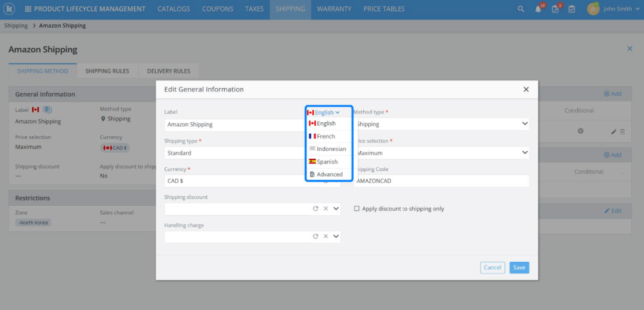Image resolution: width=644 pixels, height=310 pixels.
Task: Go back via the Shipping breadcrumb
Action: coord(16,26)
